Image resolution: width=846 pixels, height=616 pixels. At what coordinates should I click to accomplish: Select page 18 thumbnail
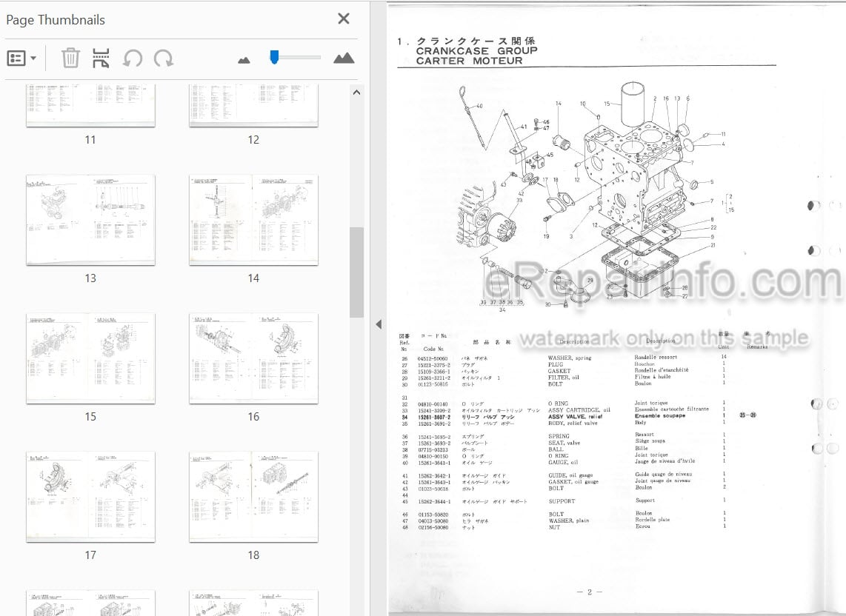coord(253,497)
